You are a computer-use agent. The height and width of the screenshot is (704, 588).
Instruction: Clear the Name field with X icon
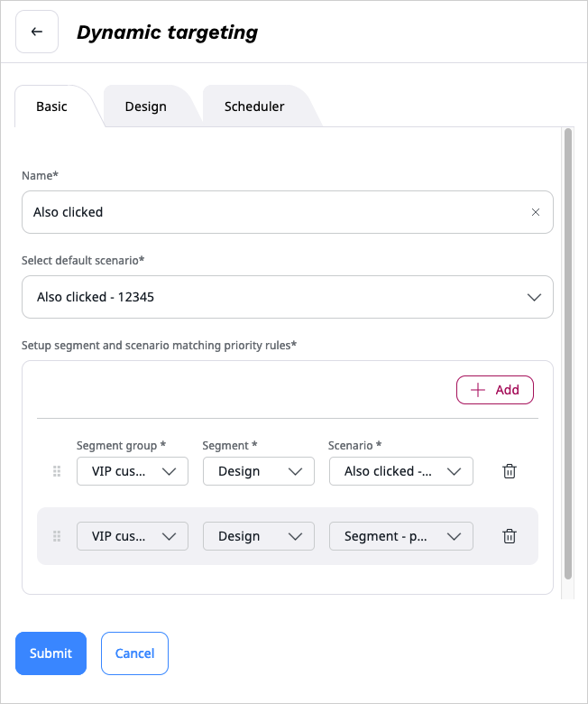click(x=536, y=212)
